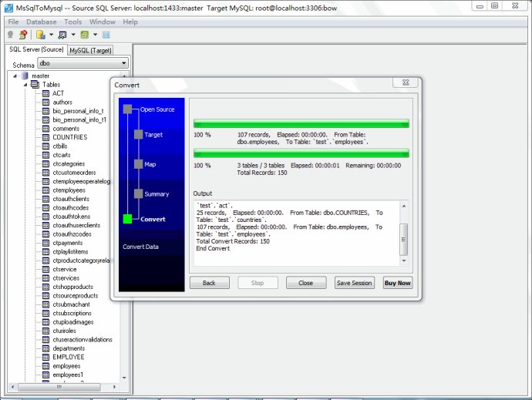Click ctsubscriptions table name
Viewport: 532px width, 400px height.
pyautogui.click(x=72, y=313)
